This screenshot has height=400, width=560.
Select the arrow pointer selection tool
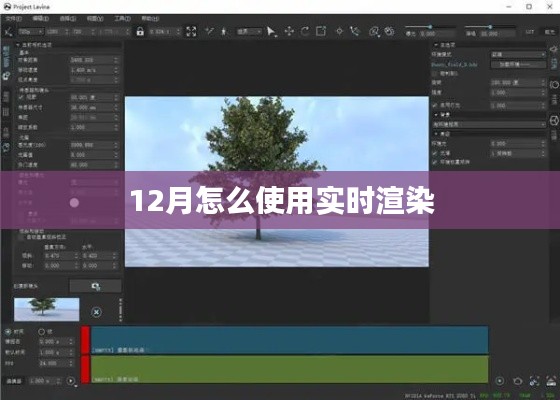click(x=271, y=31)
